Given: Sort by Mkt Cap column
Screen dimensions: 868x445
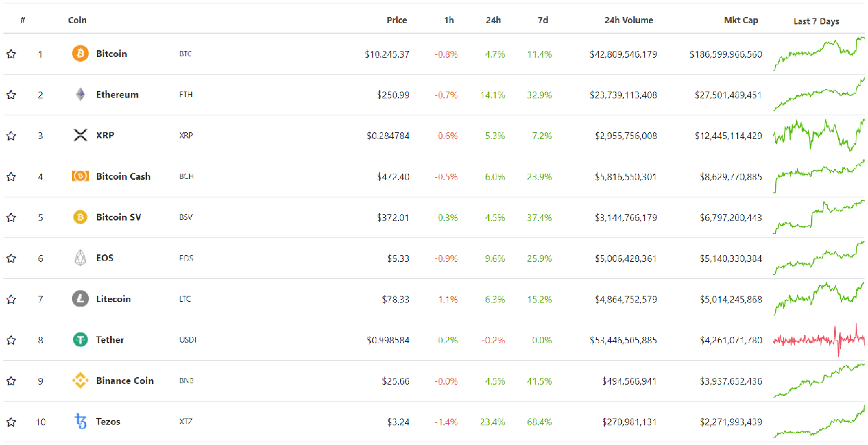Looking at the screenshot, I should click(x=741, y=20).
